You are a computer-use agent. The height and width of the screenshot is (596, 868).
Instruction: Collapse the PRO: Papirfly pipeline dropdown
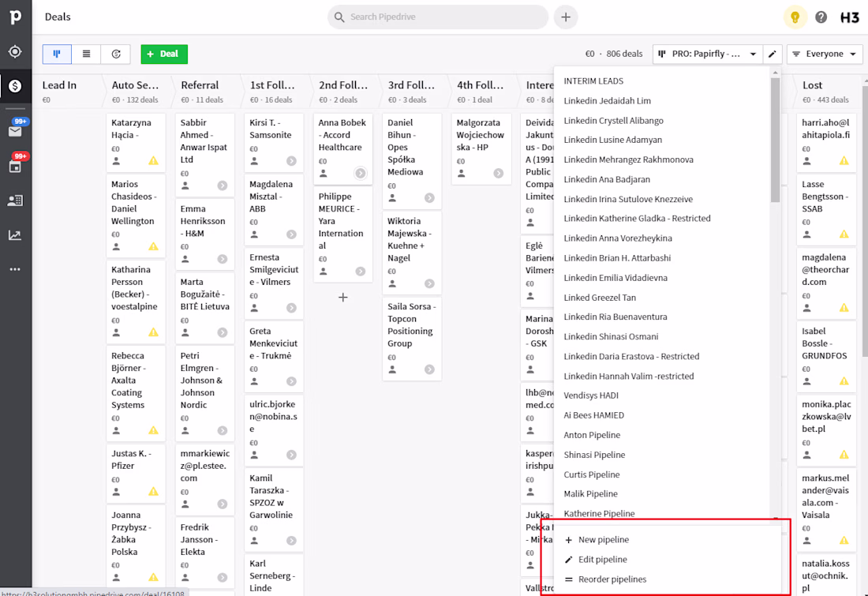tap(708, 54)
